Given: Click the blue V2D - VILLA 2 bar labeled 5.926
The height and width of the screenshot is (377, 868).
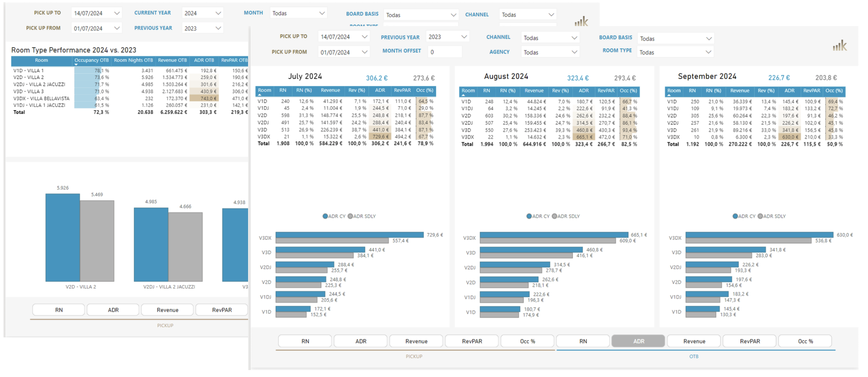Looking at the screenshot, I should (x=63, y=237).
